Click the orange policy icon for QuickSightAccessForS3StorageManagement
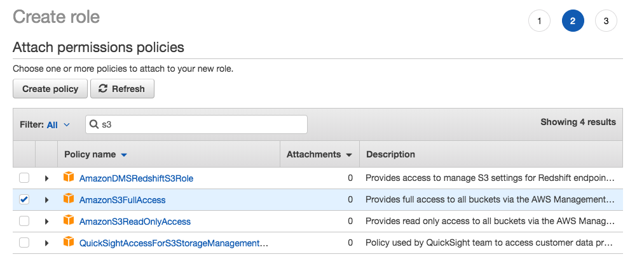This screenshot has height=266, width=644. coord(69,243)
